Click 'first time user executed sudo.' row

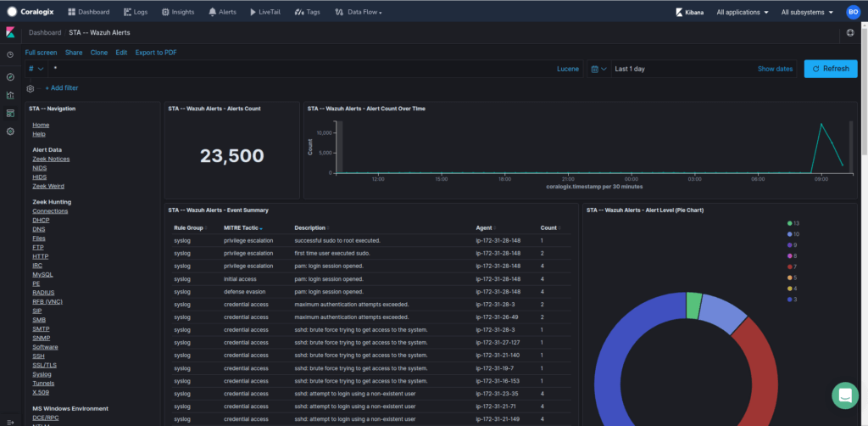(x=371, y=253)
